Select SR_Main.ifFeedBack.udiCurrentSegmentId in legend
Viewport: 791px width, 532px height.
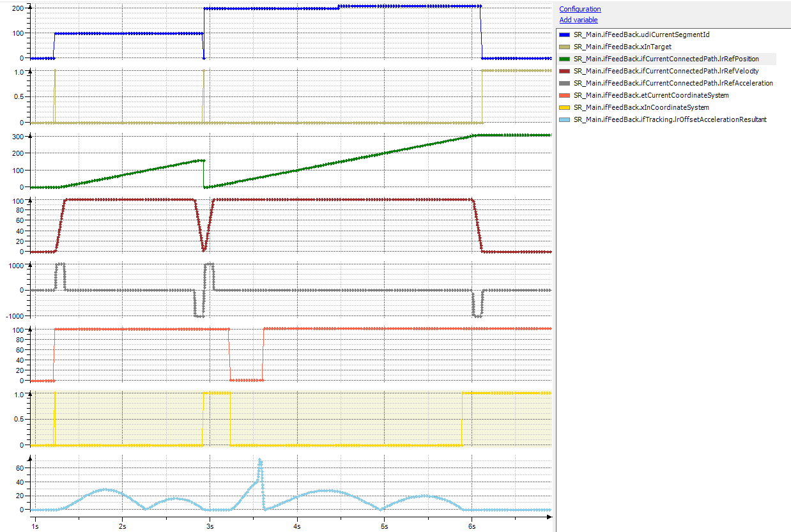coord(641,34)
